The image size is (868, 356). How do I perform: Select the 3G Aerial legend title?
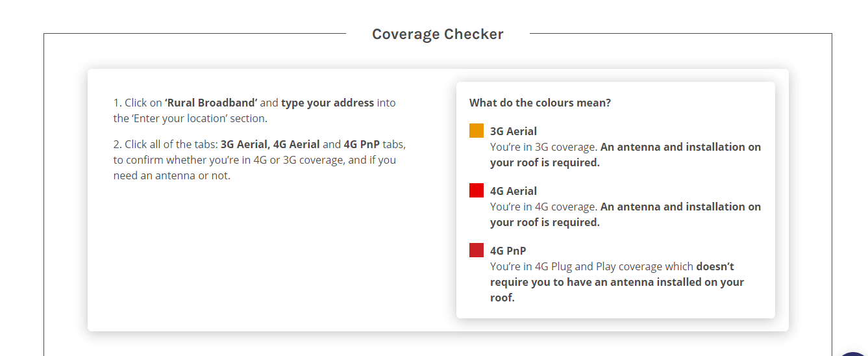point(514,131)
